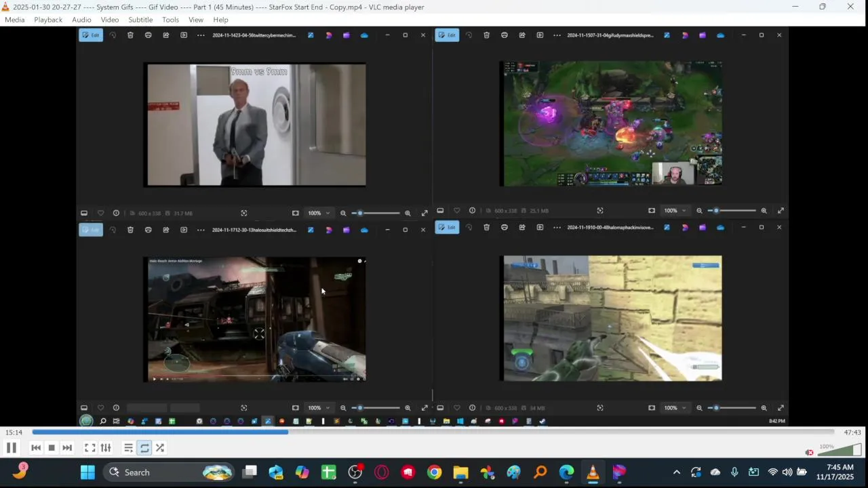The height and width of the screenshot is (488, 868).
Task: Open See more (...) in halomaphack window
Action: (x=557, y=227)
